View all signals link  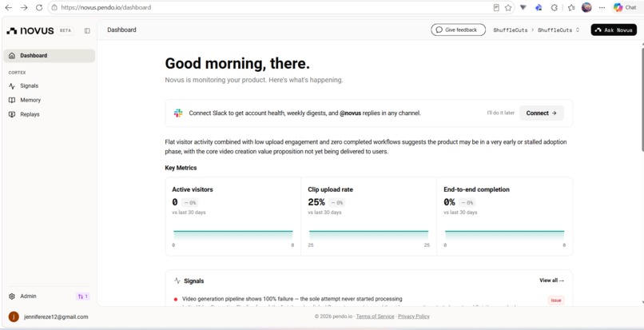[x=551, y=280]
